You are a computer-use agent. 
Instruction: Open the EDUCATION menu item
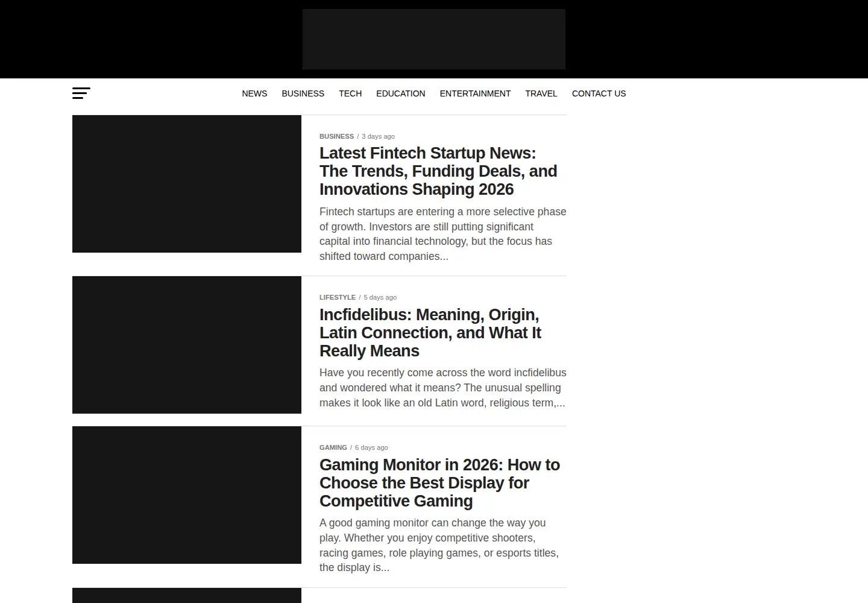[401, 93]
